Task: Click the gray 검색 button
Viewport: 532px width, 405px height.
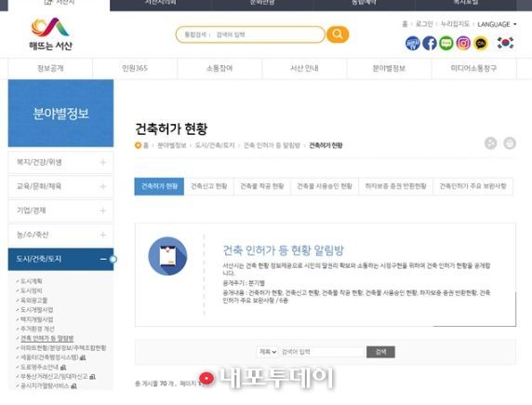Action: [380, 352]
